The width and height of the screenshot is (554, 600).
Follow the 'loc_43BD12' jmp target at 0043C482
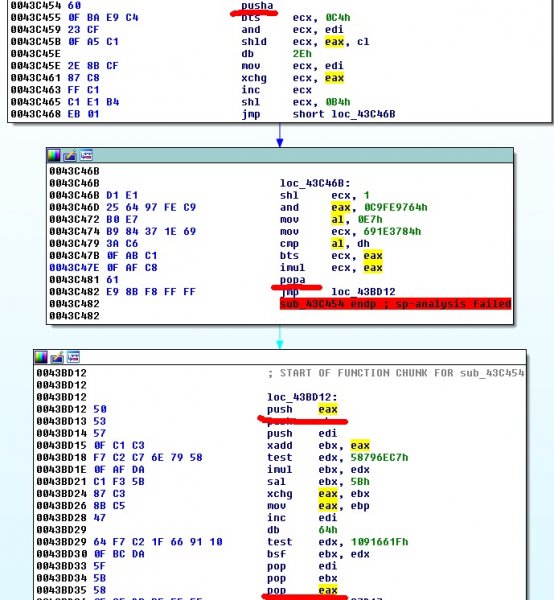pos(363,292)
